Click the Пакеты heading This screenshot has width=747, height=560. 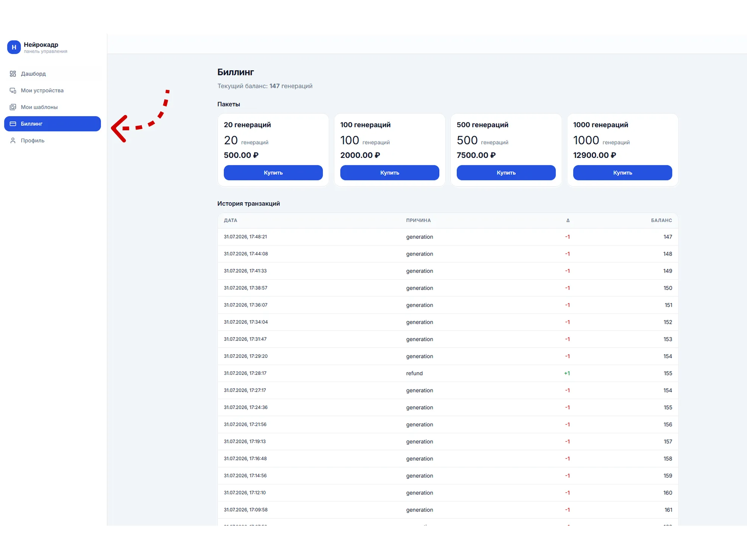pyautogui.click(x=229, y=104)
